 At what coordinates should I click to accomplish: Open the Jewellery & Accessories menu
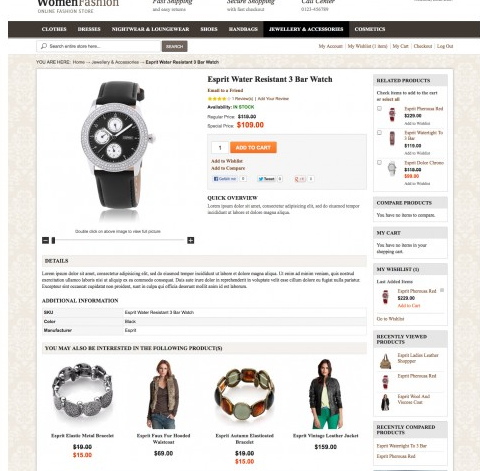click(306, 29)
